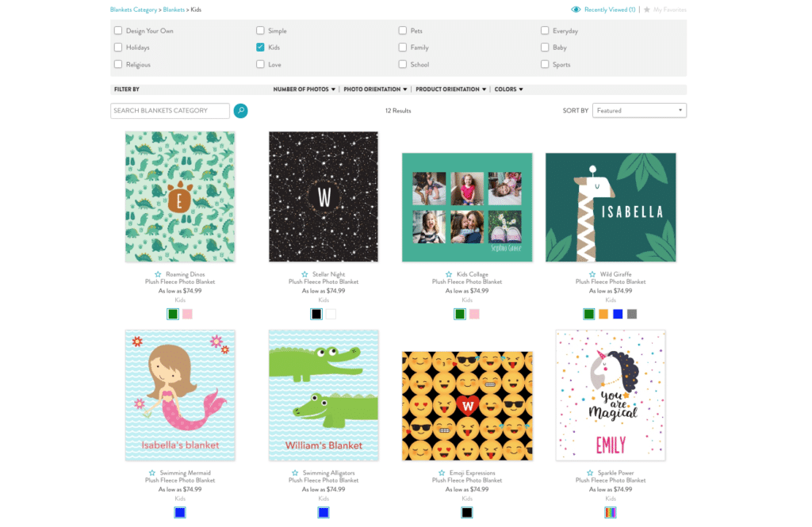Open Recently Viewed items link

point(609,10)
